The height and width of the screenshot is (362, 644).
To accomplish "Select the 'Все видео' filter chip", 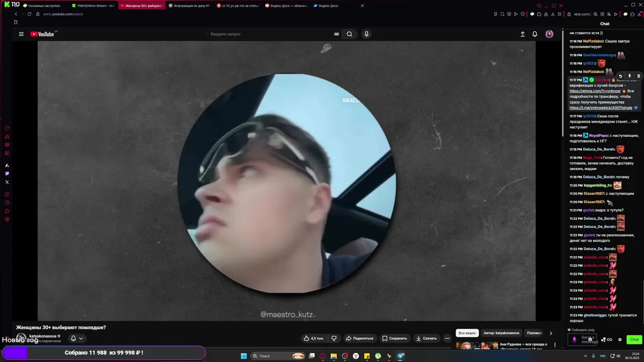I will [x=467, y=333].
